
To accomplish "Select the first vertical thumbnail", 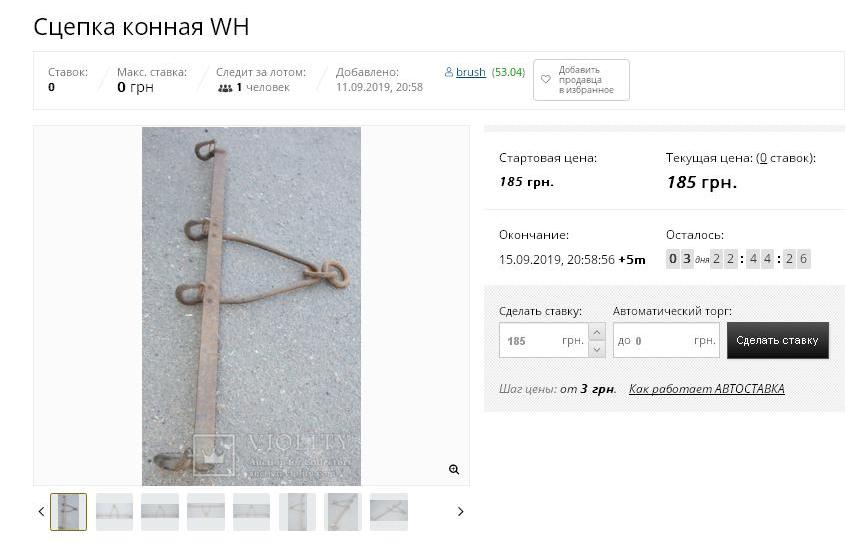I will click(x=69, y=512).
